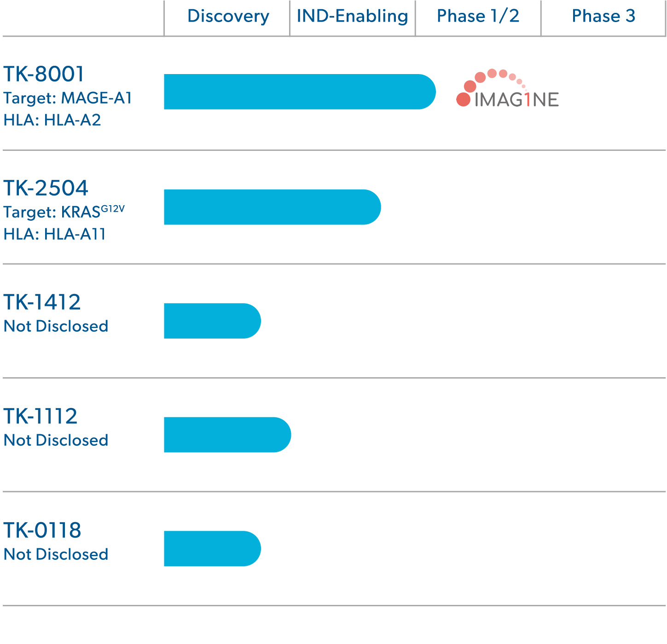Viewport: 667px width, 644px height.
Task: Select the Phase 1/2 column header
Action: coord(478,16)
